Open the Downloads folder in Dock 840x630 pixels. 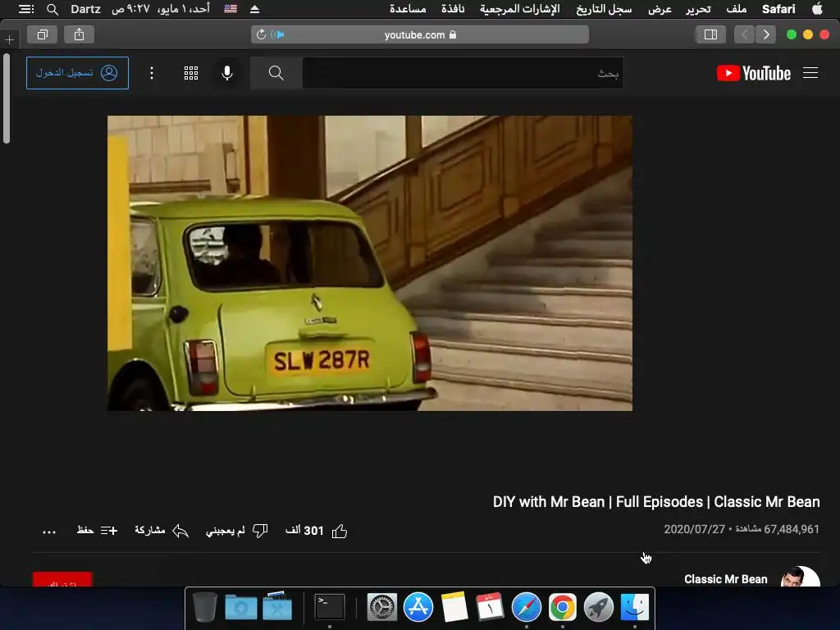[241, 608]
